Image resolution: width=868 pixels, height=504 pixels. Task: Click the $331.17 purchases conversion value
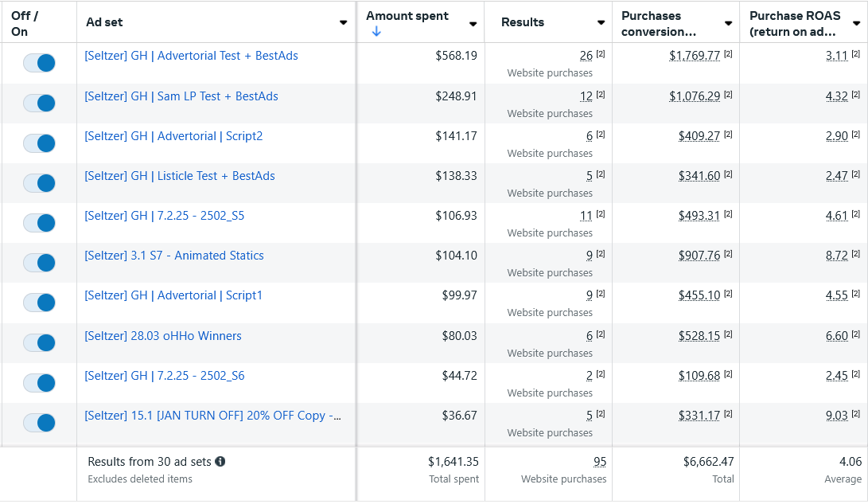[699, 416]
